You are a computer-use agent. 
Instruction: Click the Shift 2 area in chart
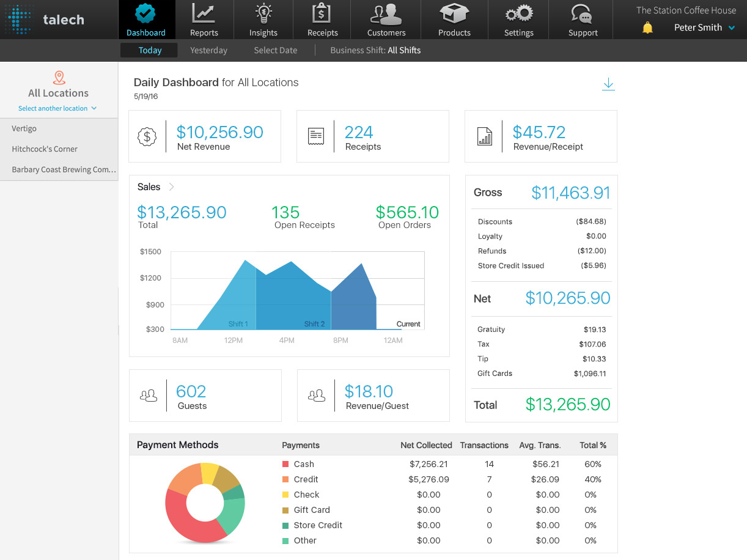[x=293, y=300]
